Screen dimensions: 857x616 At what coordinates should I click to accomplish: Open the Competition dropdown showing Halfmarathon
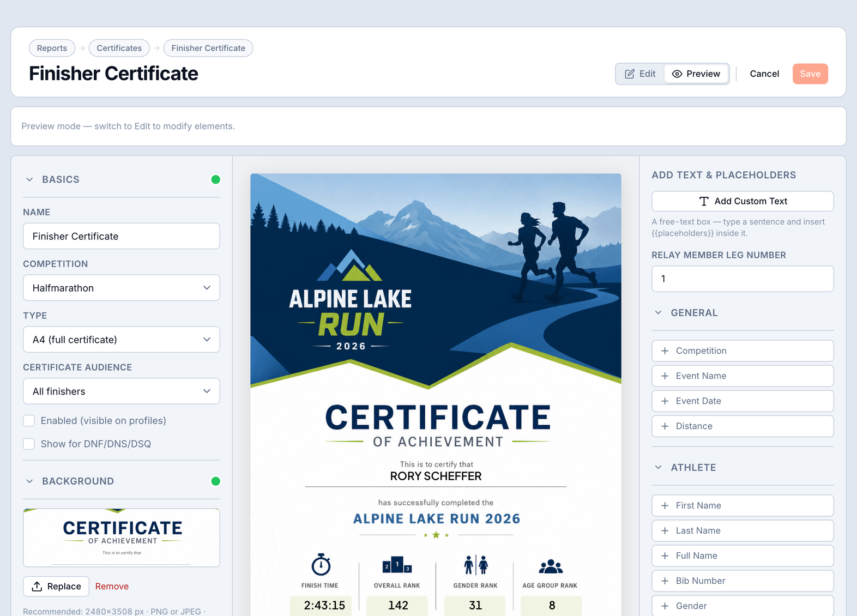pos(122,288)
